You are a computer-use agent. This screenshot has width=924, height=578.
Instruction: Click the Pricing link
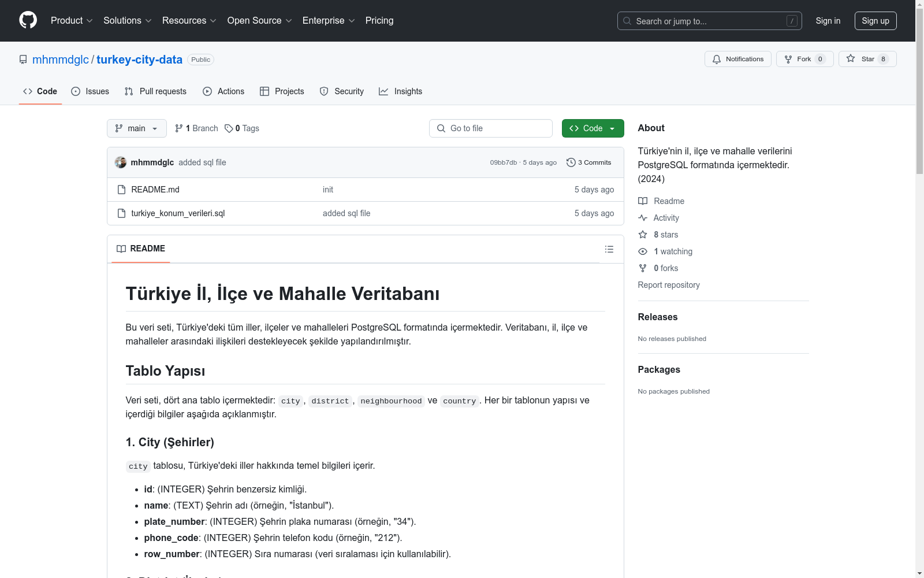click(x=379, y=21)
